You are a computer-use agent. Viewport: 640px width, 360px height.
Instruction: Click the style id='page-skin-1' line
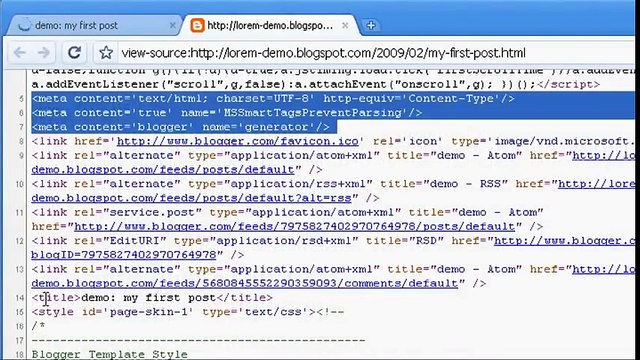point(188,312)
